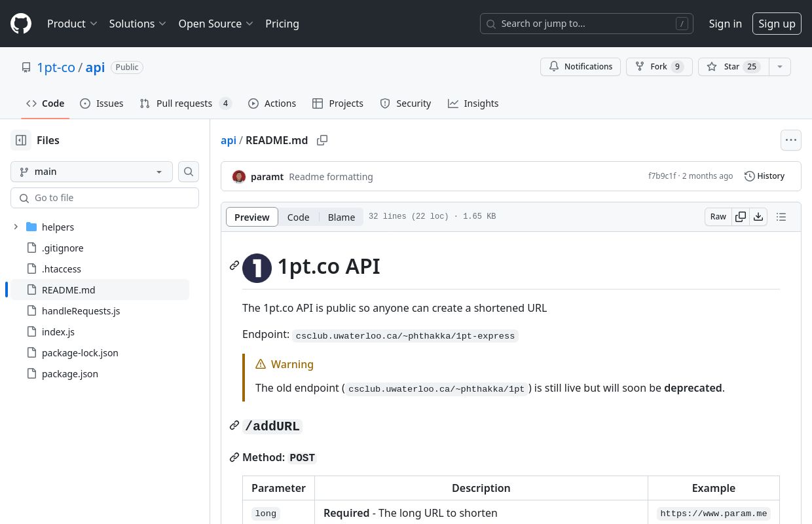Open the Pricing page
This screenshot has height=524, width=812.
[x=282, y=24]
